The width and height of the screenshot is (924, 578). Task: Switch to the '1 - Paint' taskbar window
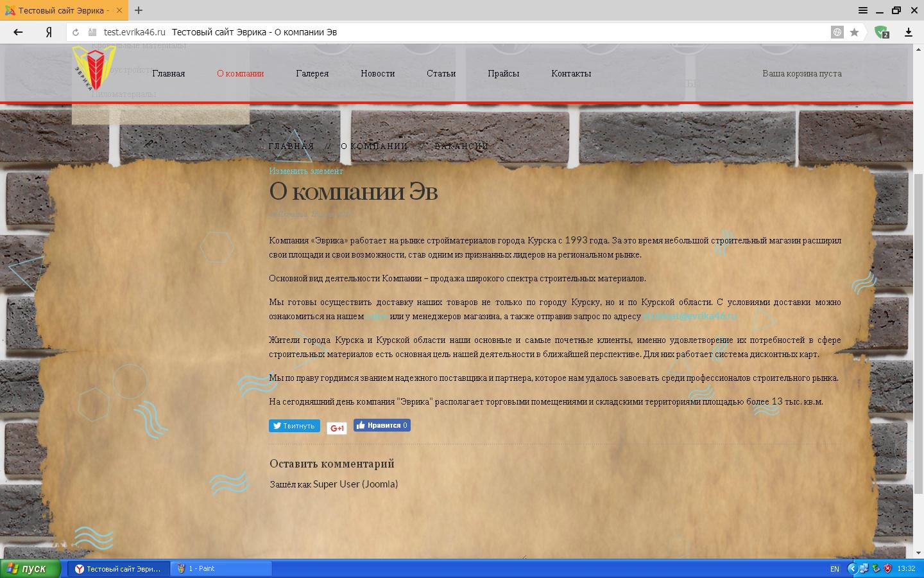coord(221,568)
